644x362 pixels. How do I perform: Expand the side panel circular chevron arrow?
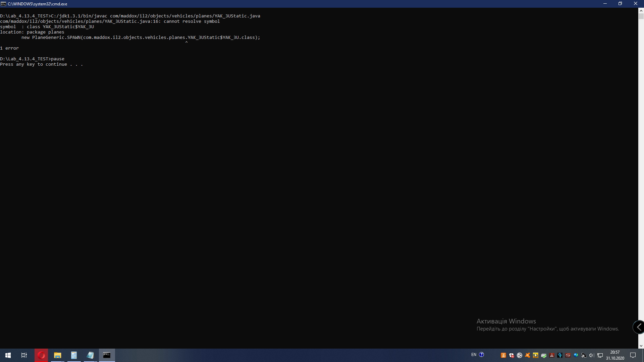click(639, 327)
